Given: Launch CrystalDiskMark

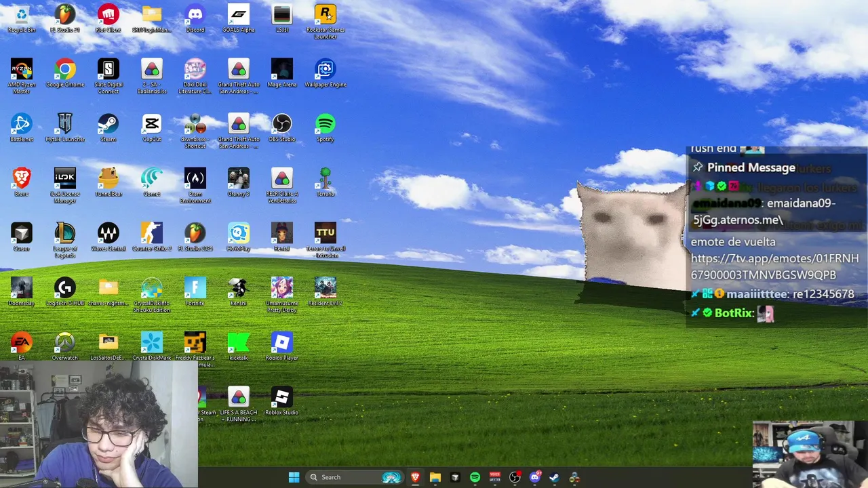Looking at the screenshot, I should (x=152, y=346).
